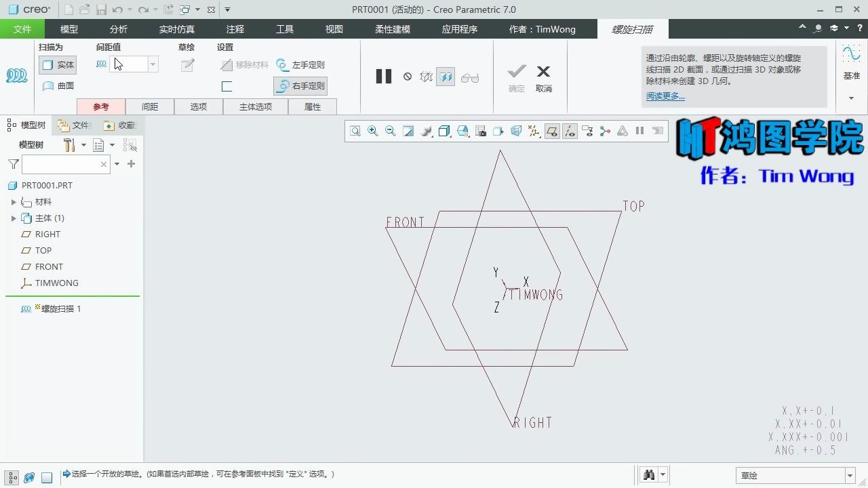Click the thin feature square icon under 设置

pos(227,86)
